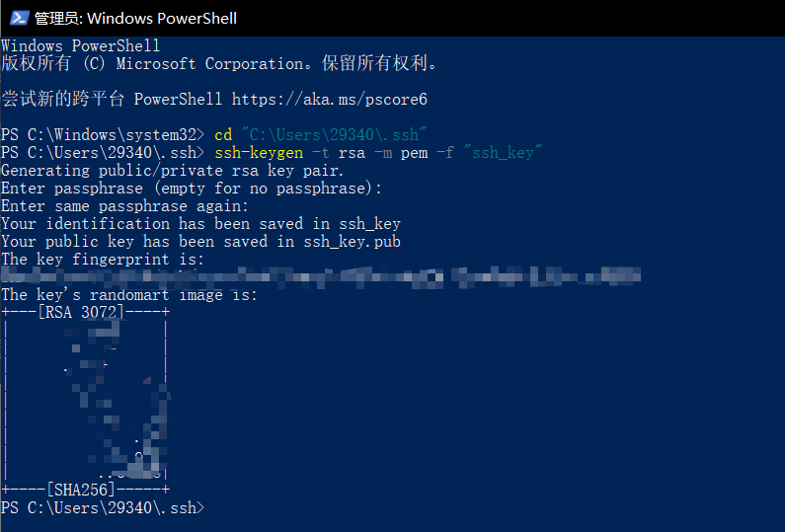This screenshot has width=785, height=532.
Task: Select the quoted C:\Users\29340\.ssh path argument
Action: pyautogui.click(x=334, y=134)
